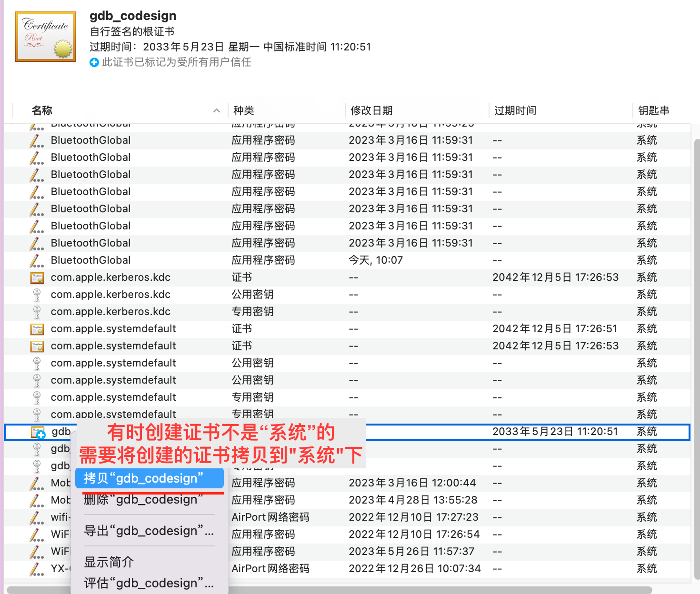The width and height of the screenshot is (700, 594).
Task: Select 评估"gdb_codesign"… menu entry
Action: click(149, 583)
